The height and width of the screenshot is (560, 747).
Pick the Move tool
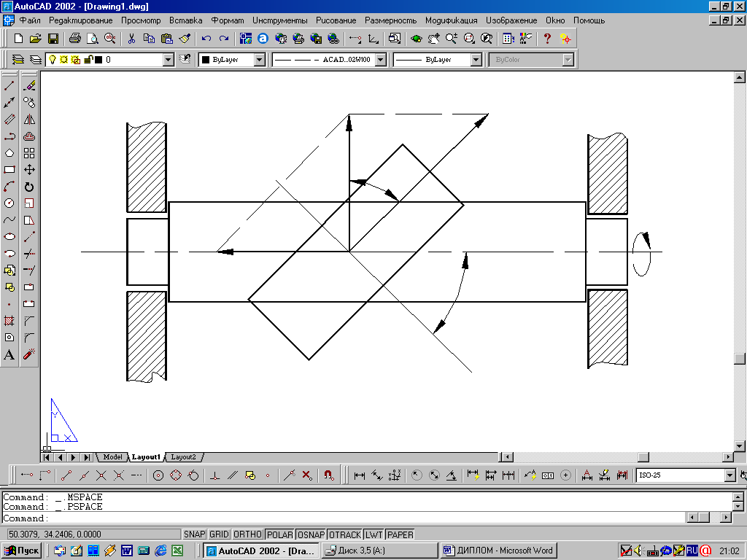pos(29,170)
